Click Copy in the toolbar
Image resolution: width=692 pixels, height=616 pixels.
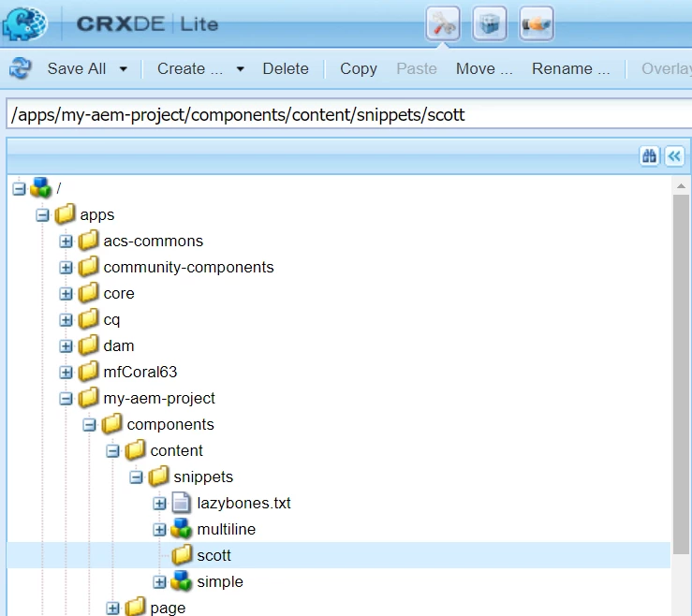(x=359, y=68)
